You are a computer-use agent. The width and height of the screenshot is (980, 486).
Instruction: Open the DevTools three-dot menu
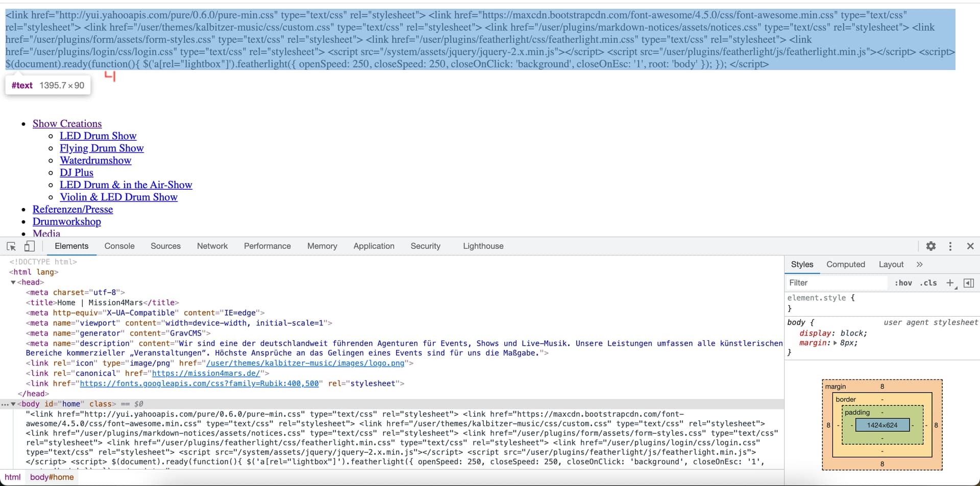click(x=950, y=246)
